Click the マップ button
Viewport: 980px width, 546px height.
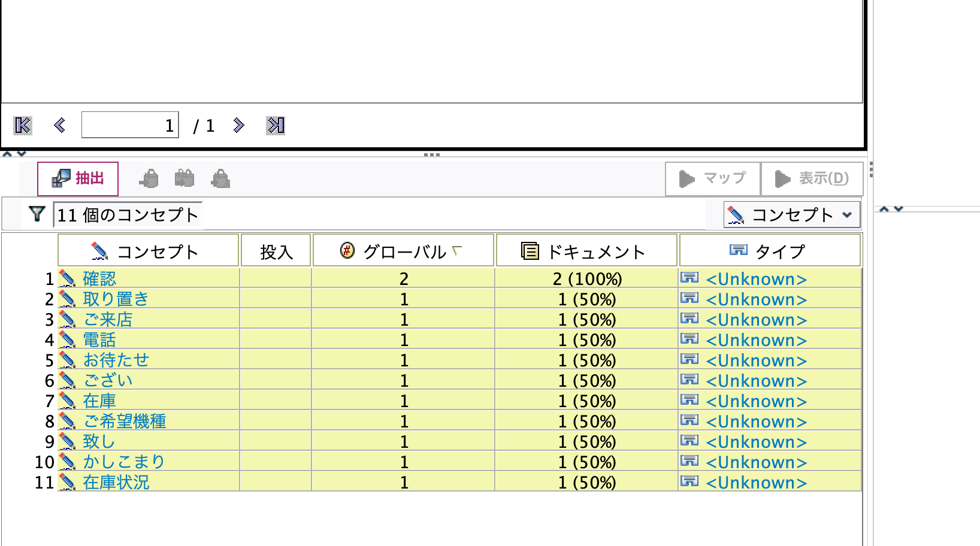(x=713, y=178)
